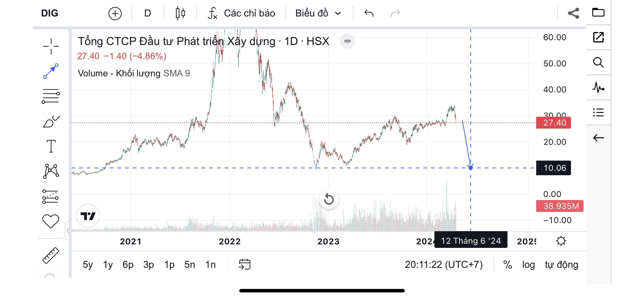Image resolution: width=644 pixels, height=298 pixels.
Task: Toggle the percent scale option
Action: (x=507, y=265)
